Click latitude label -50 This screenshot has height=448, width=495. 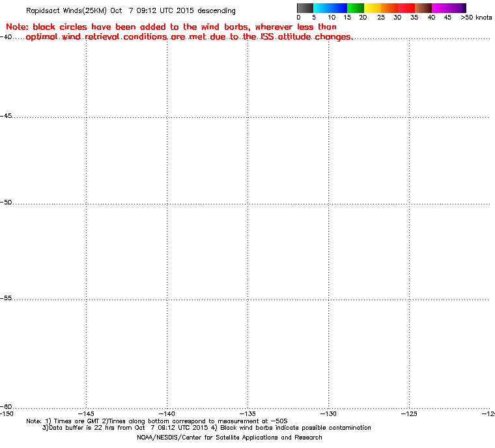[x=6, y=203]
